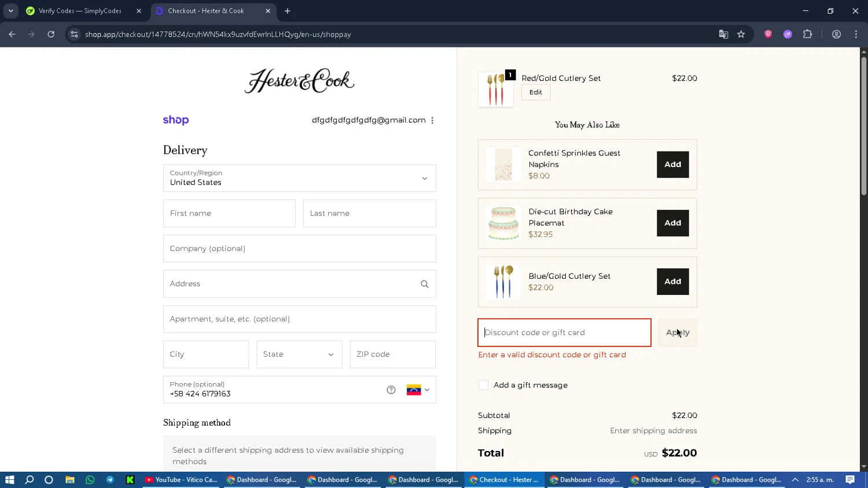
Task: Click the translate page icon
Action: (723, 34)
